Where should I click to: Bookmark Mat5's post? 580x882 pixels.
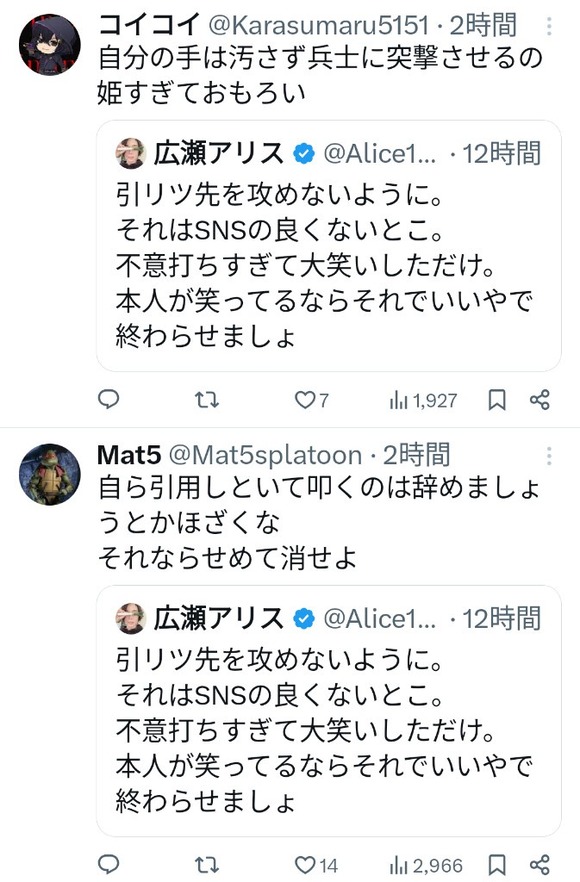point(497,865)
